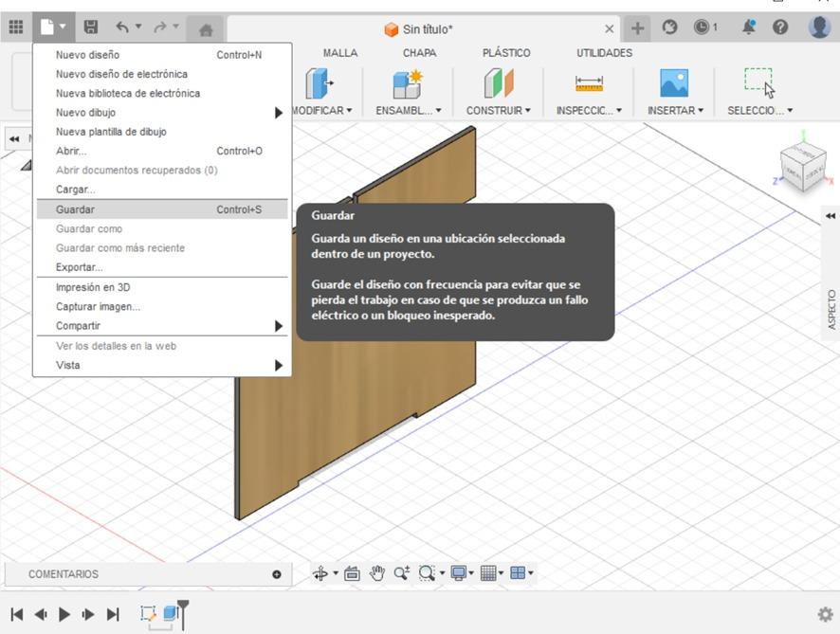This screenshot has height=634, width=840.
Task: Click the Orbit navigation tool
Action: coord(320,573)
